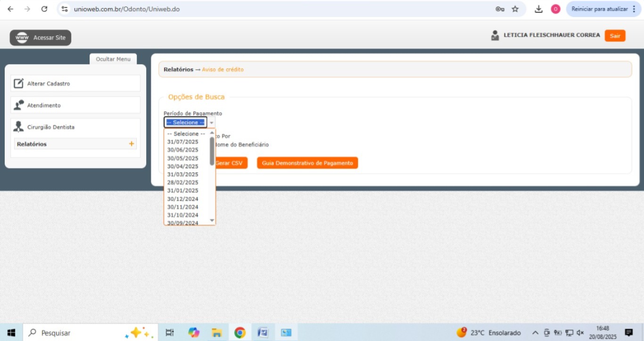This screenshot has height=341, width=644.
Task: Select 31/07/2025 from the payment period list
Action: click(183, 142)
